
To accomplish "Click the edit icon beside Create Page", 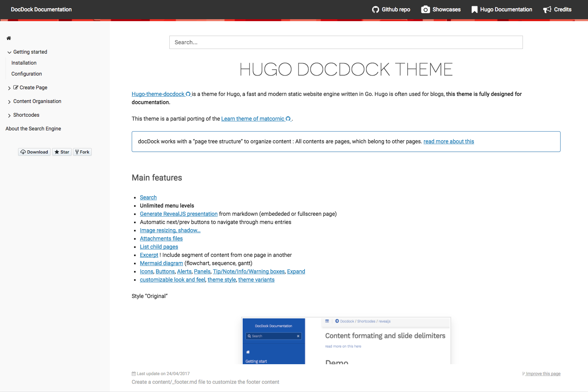I will coord(16,88).
